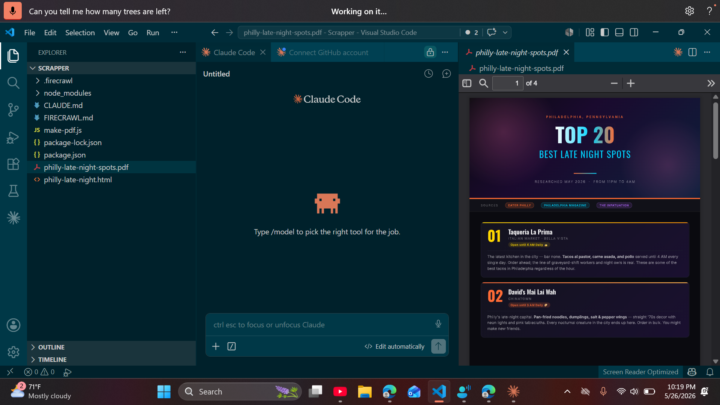
Task: Toggle the bottom panel layout button
Action: pos(619,32)
